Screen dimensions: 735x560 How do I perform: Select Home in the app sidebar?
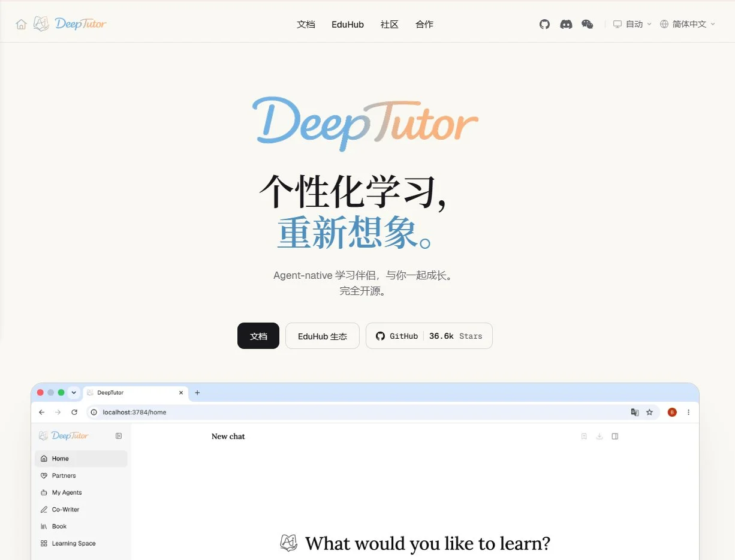[81, 459]
